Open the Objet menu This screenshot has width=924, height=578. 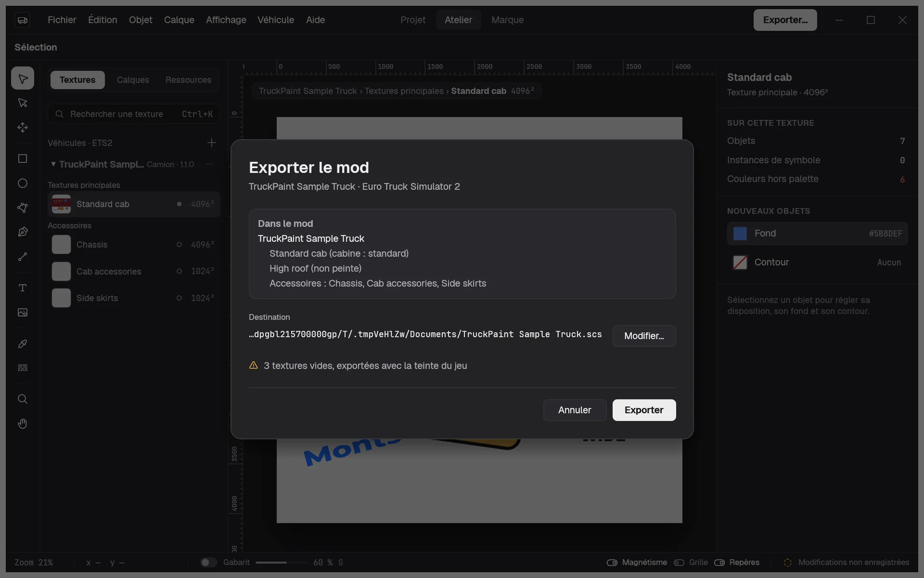click(x=141, y=20)
